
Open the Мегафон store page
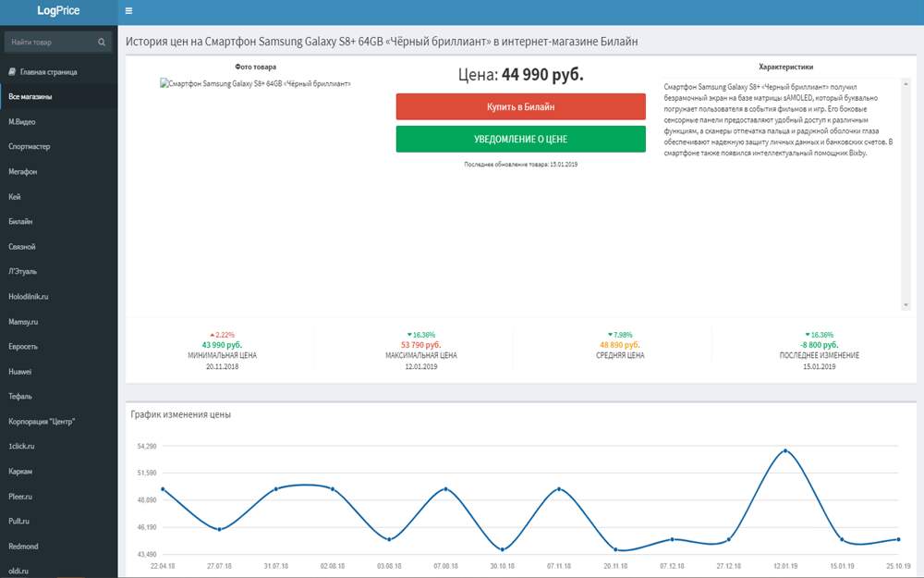point(23,171)
